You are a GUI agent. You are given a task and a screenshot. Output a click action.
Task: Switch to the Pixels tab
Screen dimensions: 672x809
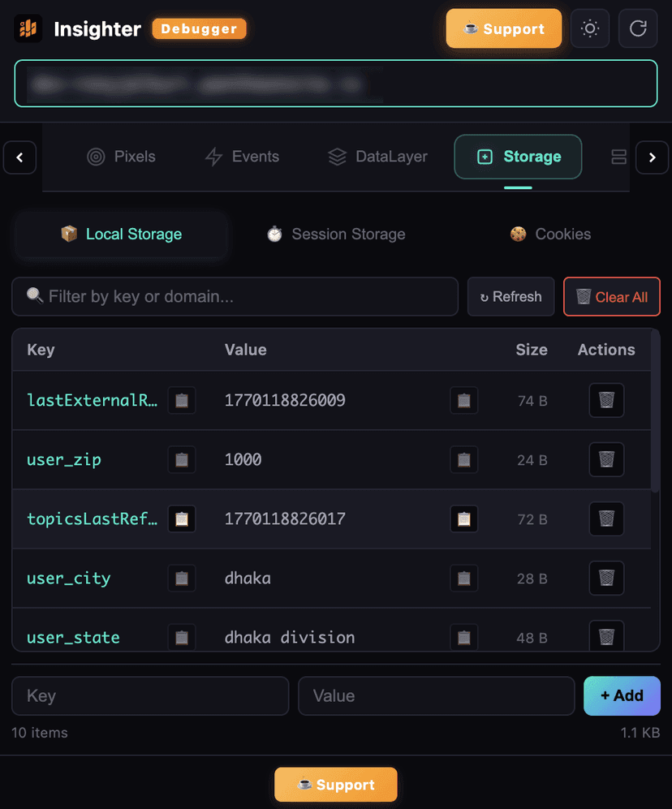122,157
